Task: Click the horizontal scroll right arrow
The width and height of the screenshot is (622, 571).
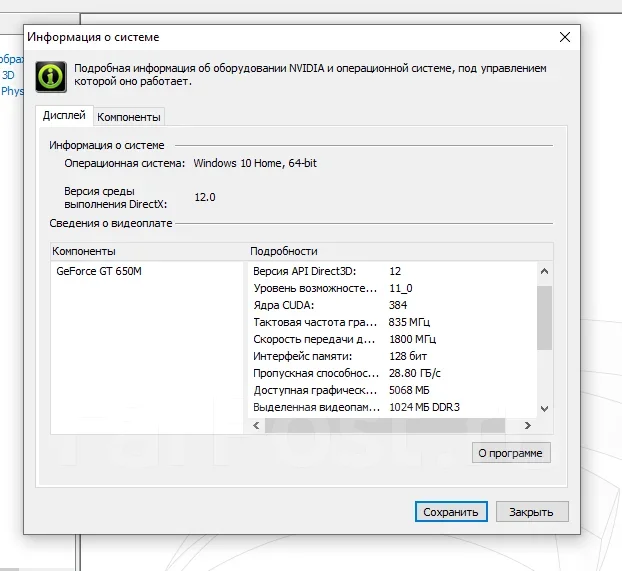Action: [x=528, y=425]
